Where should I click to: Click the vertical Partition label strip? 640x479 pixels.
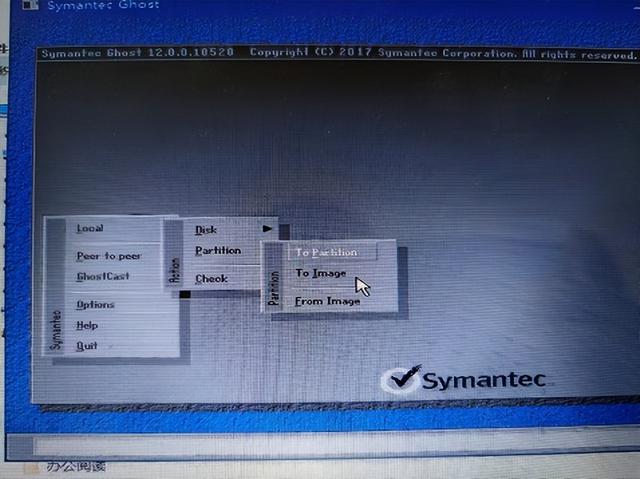tap(273, 277)
